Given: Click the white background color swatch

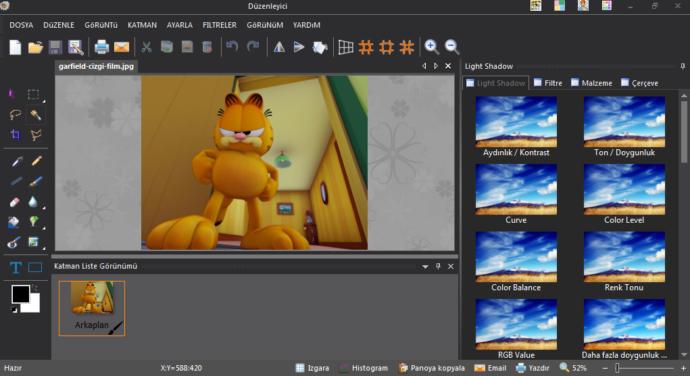Looking at the screenshot, I should tap(33, 305).
